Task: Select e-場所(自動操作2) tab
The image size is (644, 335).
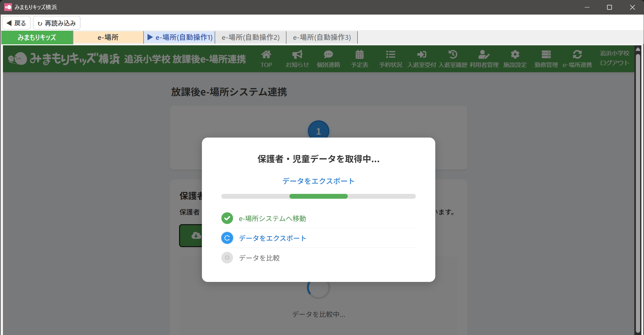Action: 251,38
